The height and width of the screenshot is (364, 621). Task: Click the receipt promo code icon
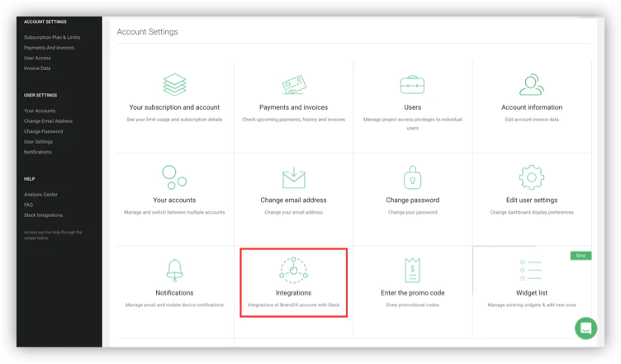click(412, 270)
